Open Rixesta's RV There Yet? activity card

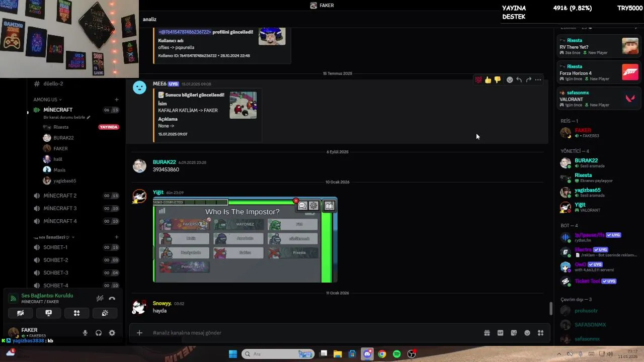click(599, 46)
